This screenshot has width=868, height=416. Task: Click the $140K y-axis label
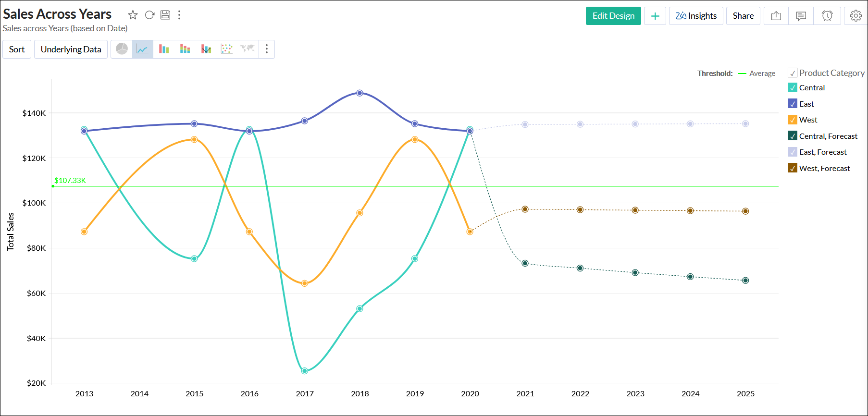click(34, 113)
